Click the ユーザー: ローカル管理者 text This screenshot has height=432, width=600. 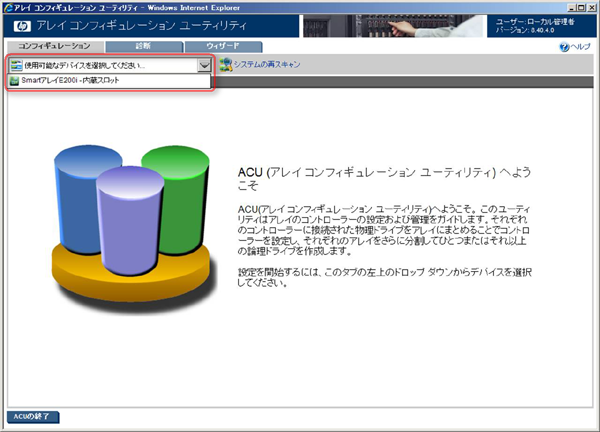click(535, 22)
